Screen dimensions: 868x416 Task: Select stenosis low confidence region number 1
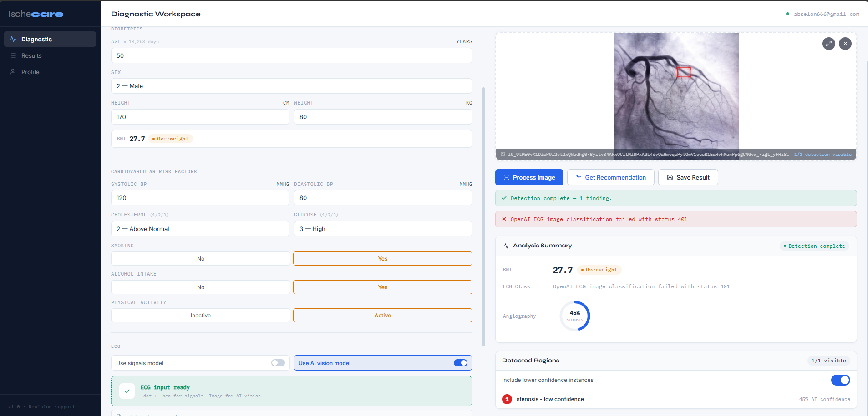pos(507,399)
